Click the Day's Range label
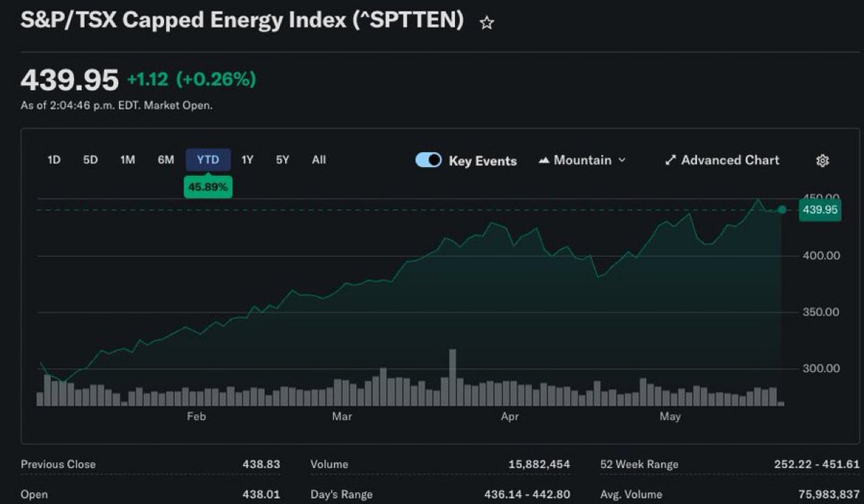Image resolution: width=864 pixels, height=504 pixels. (341, 495)
